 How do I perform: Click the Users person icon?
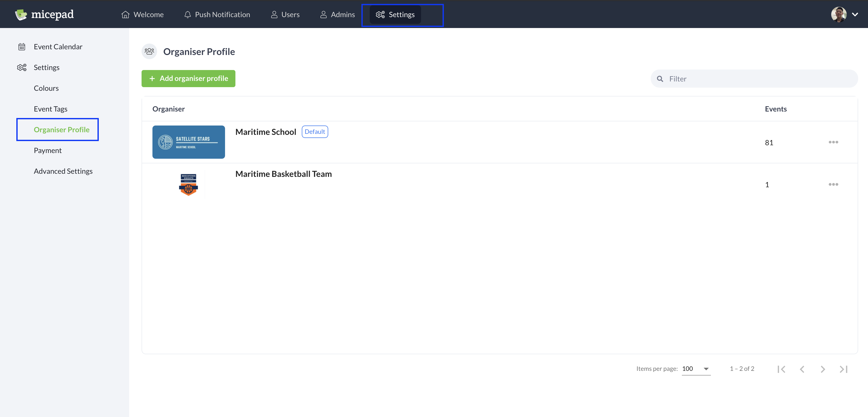click(274, 15)
